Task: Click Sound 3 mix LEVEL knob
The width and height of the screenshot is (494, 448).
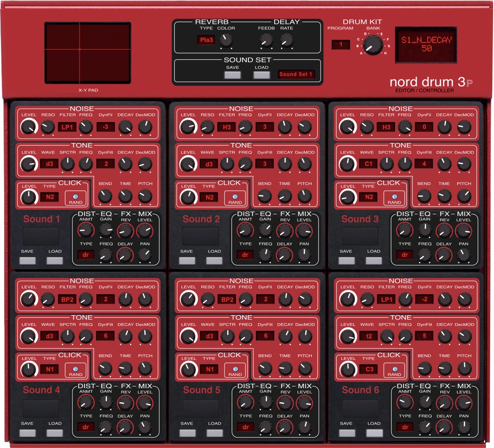Action: 463,231
